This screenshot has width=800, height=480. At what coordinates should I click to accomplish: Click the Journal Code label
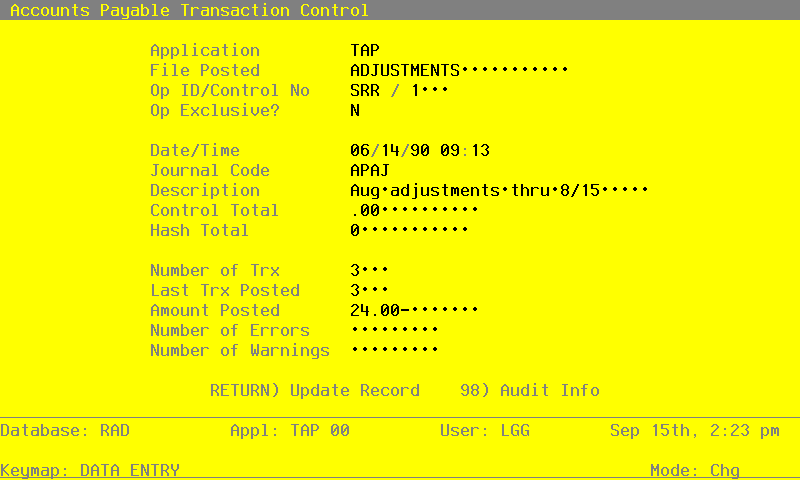210,170
